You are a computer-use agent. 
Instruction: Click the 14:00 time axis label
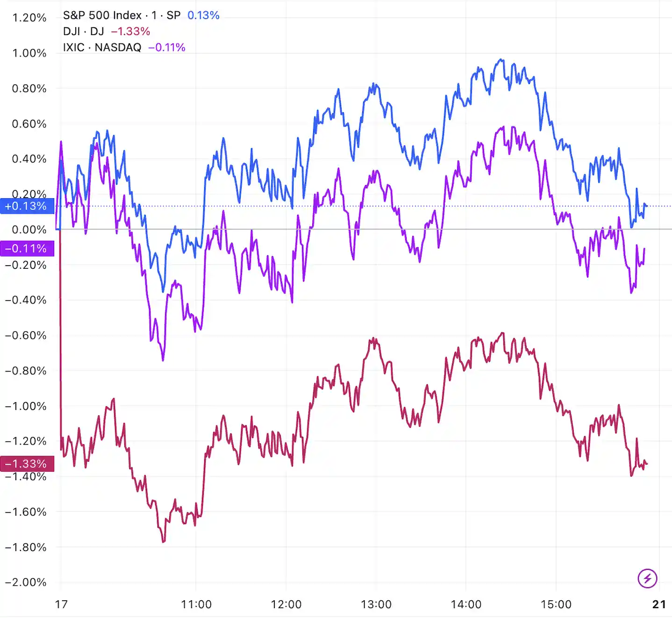click(x=466, y=604)
